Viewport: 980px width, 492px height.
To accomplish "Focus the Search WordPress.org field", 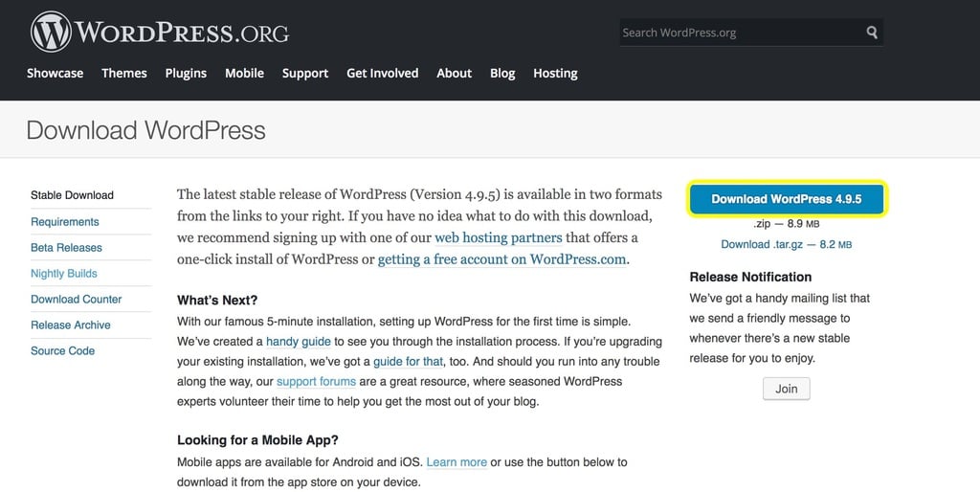I will pyautogui.click(x=737, y=33).
